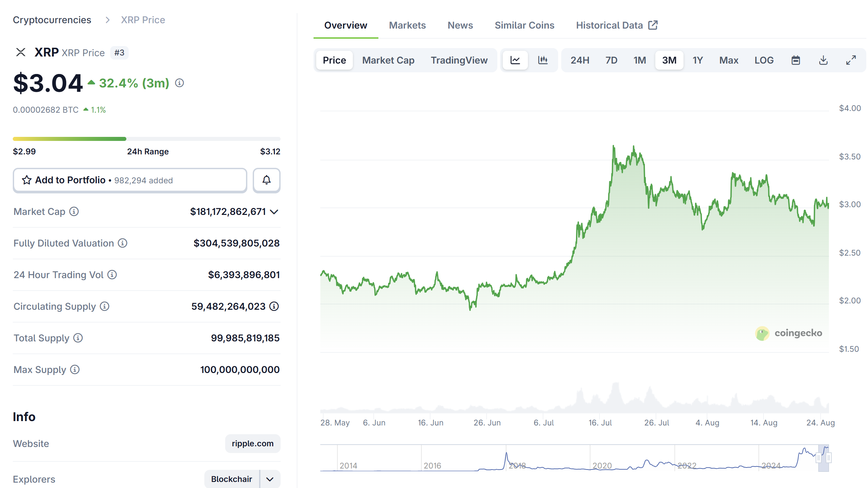The height and width of the screenshot is (488, 868).
Task: Set a price alert via the bell icon
Action: point(266,180)
